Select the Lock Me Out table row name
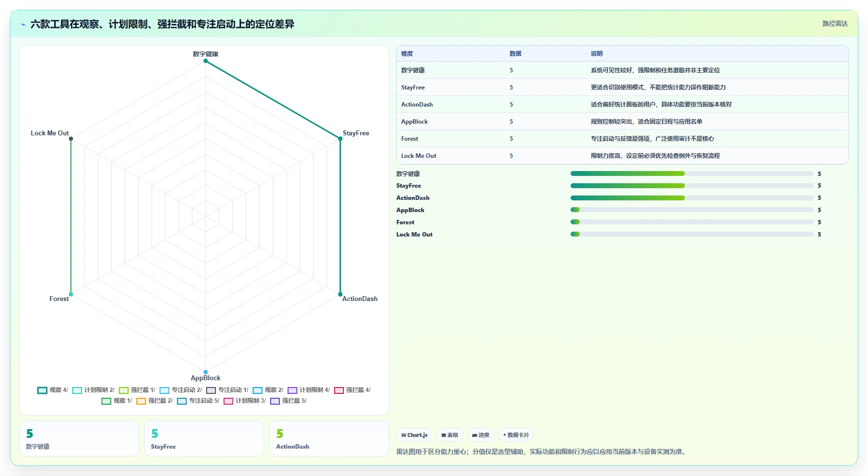Image resolution: width=868 pixels, height=476 pixels. [x=419, y=156]
